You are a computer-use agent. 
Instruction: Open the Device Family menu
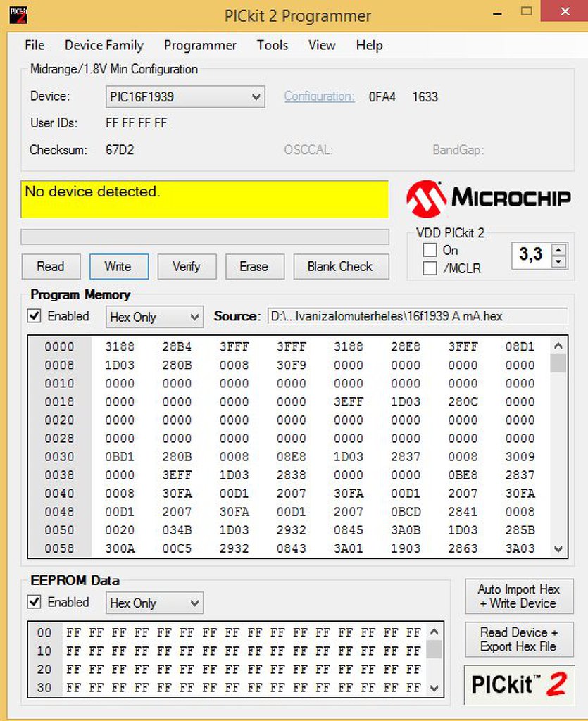point(104,45)
